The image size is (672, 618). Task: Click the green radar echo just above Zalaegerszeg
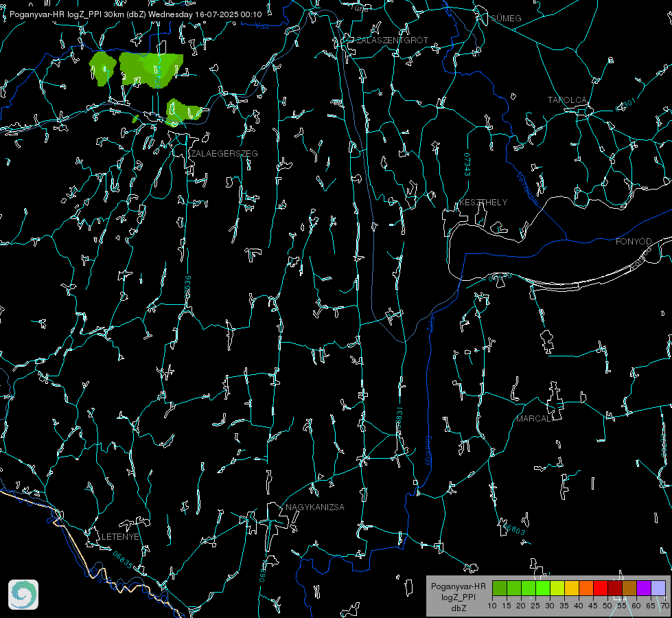pos(182,113)
